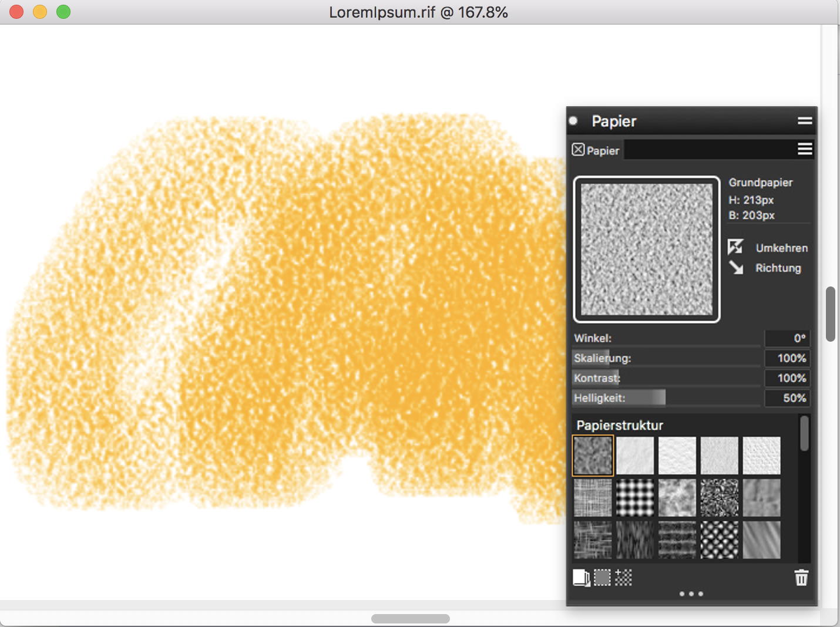Click the round dot in Papier panel header

(x=573, y=121)
